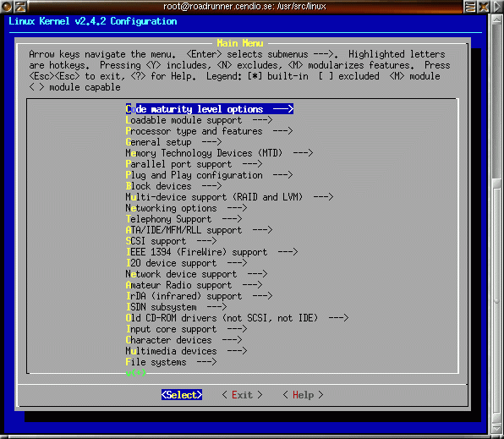
Task: Choose the highlighted Select button
Action: [182, 395]
